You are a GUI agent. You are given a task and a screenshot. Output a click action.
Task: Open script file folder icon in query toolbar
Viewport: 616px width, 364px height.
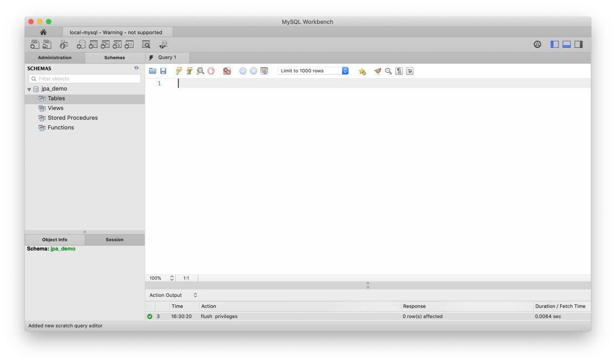point(152,71)
